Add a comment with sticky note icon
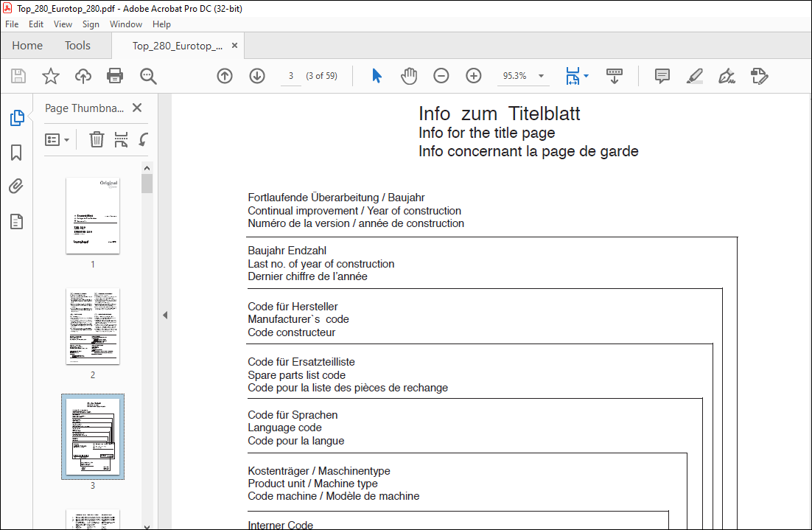 click(662, 76)
